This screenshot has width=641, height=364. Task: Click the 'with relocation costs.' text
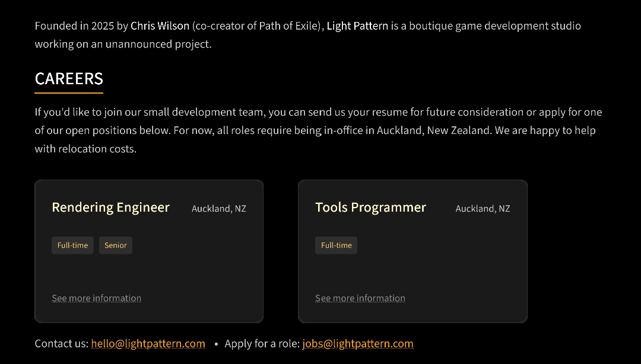coord(85,149)
